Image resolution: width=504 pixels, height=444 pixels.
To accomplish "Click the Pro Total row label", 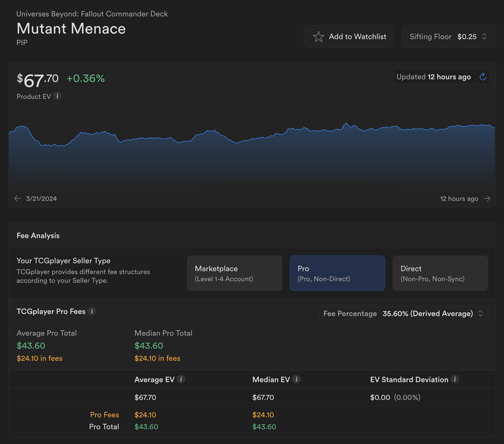I will [x=104, y=427].
